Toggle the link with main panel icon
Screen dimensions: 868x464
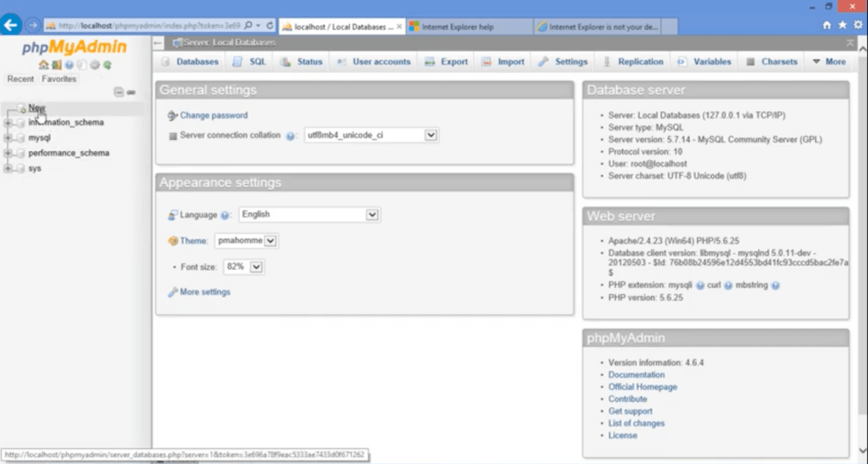[131, 92]
